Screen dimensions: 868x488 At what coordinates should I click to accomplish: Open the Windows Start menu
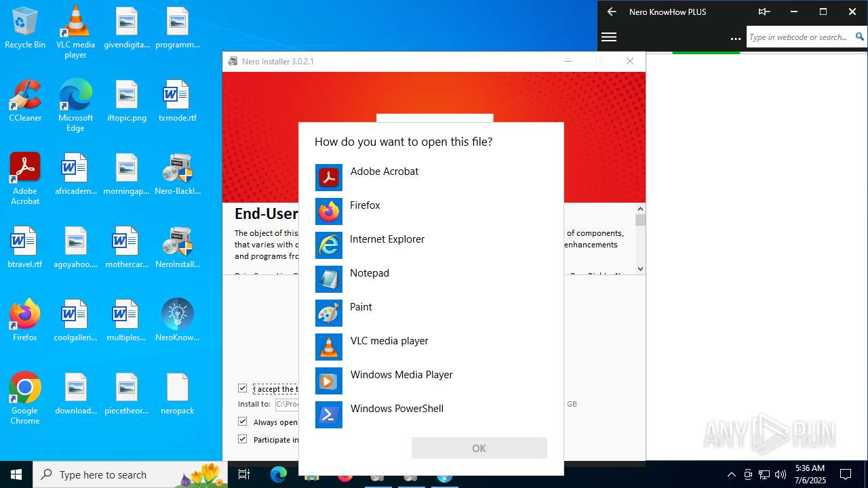16,474
